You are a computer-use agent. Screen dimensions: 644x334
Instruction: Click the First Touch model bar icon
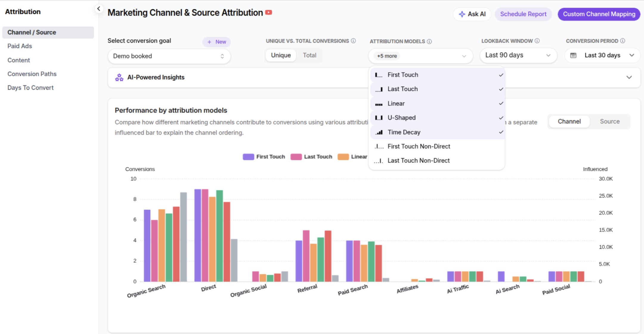tap(379, 75)
